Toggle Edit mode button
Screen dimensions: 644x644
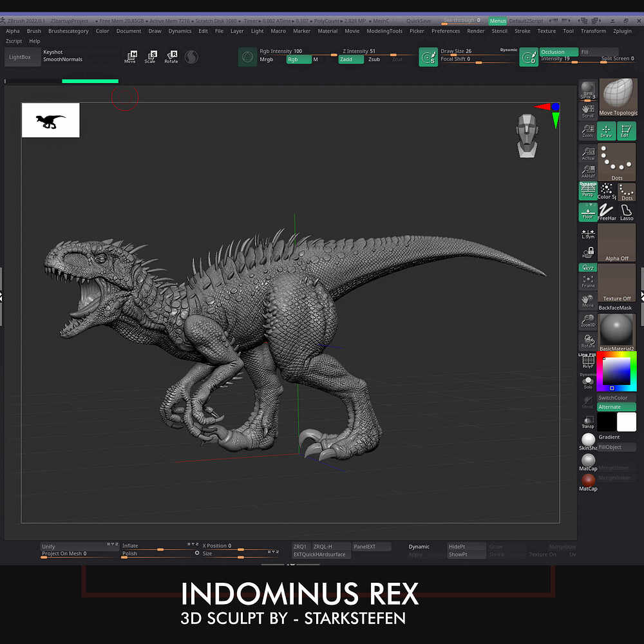click(x=627, y=131)
